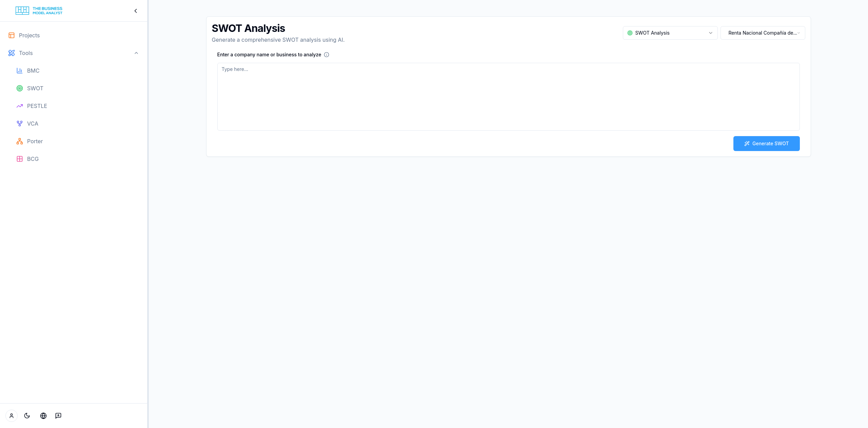Click the BCG matrix icon
Image resolution: width=868 pixels, height=428 pixels.
20,159
